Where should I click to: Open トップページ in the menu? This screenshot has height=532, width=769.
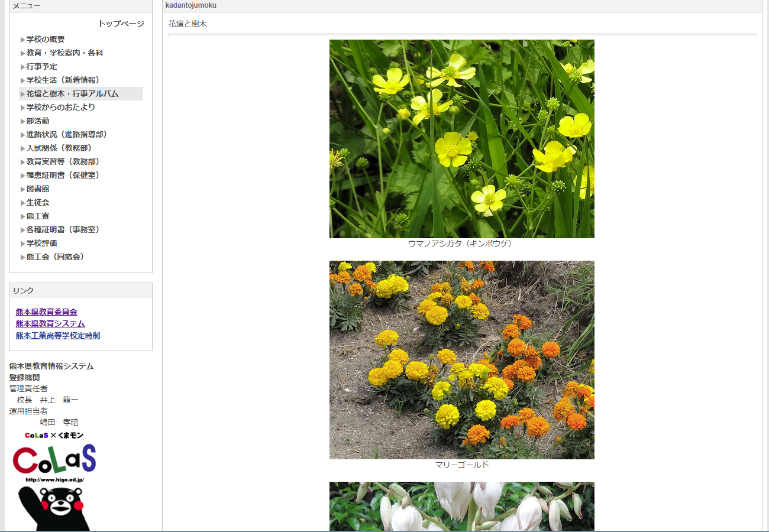[x=121, y=24]
